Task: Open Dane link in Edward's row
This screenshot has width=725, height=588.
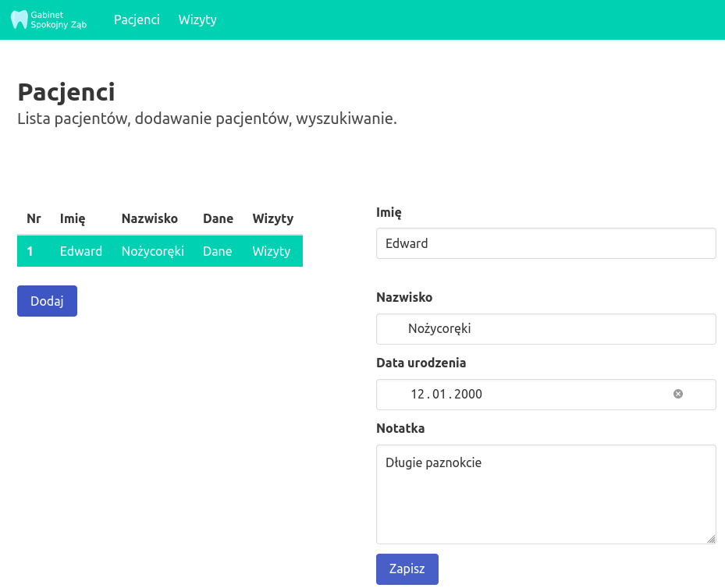Action: click(218, 251)
